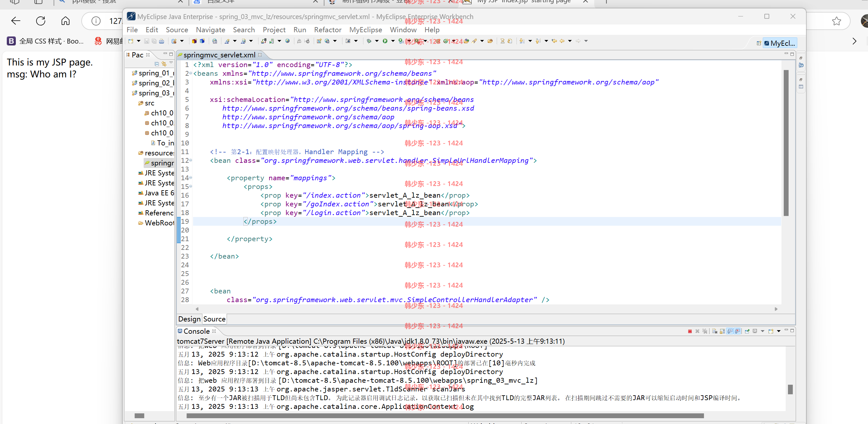Click the Save icon in the toolbar
The height and width of the screenshot is (424, 868).
pos(147,41)
